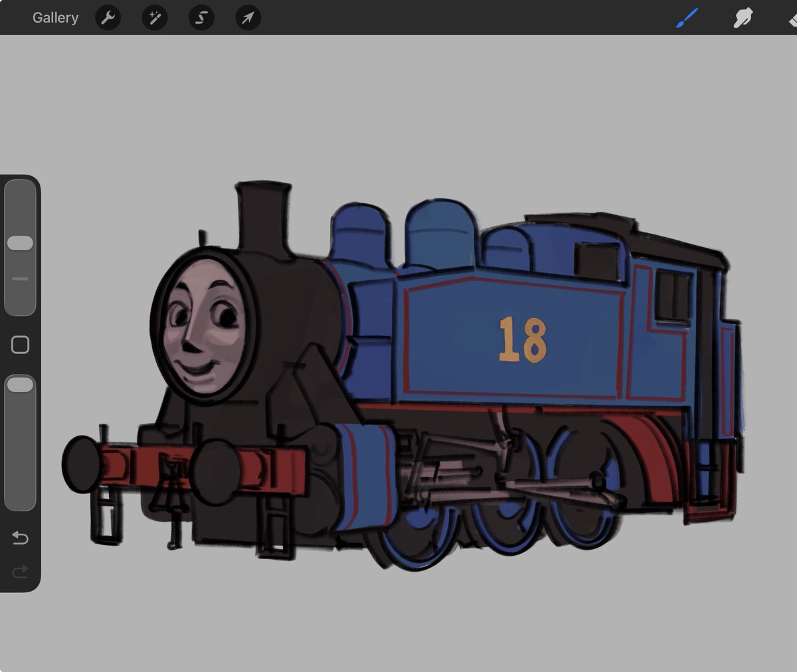Tap the engine's face on canvas
The image size is (797, 672).
click(204, 325)
